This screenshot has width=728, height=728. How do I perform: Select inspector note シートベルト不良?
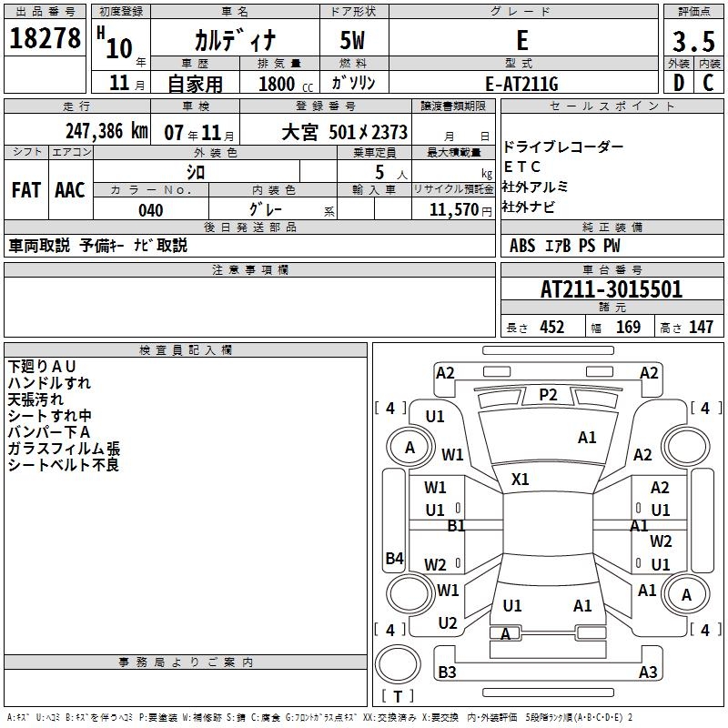pyautogui.click(x=64, y=465)
